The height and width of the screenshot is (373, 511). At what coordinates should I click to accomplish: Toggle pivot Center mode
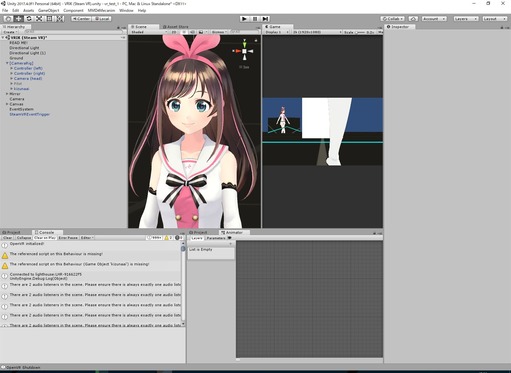81,19
